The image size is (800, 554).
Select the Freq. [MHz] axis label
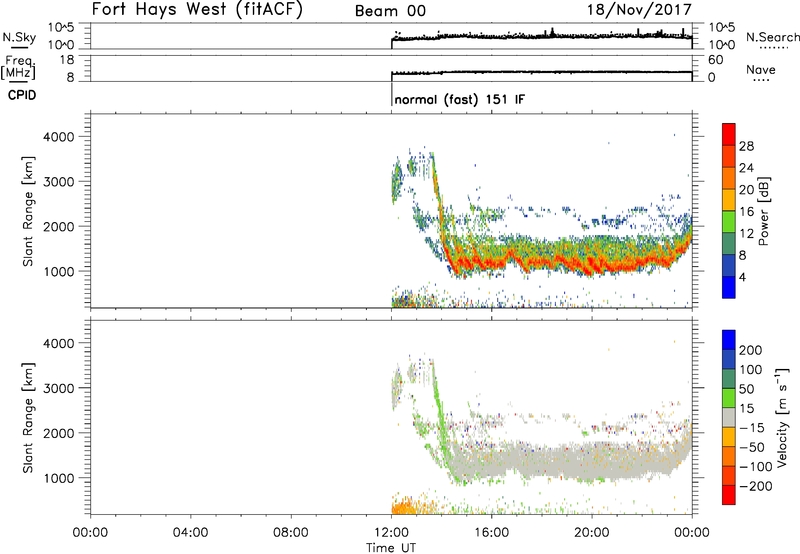pyautogui.click(x=19, y=67)
